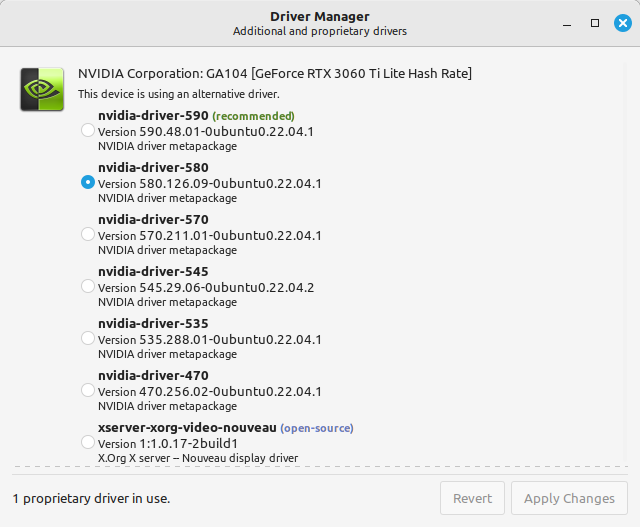Click the GeForce RTX 3060 Ti device heading
The height and width of the screenshot is (527, 640).
point(275,73)
